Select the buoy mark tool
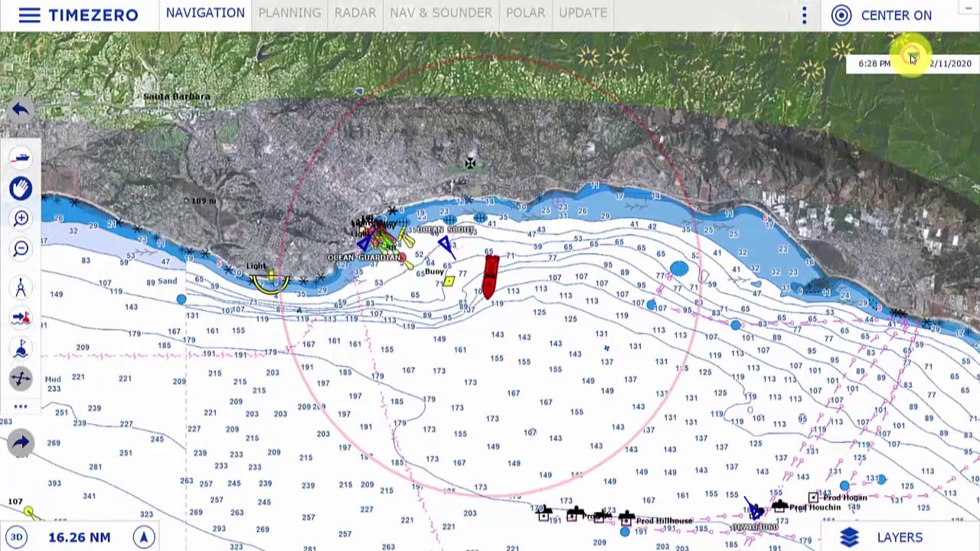980x551 pixels. click(21, 349)
